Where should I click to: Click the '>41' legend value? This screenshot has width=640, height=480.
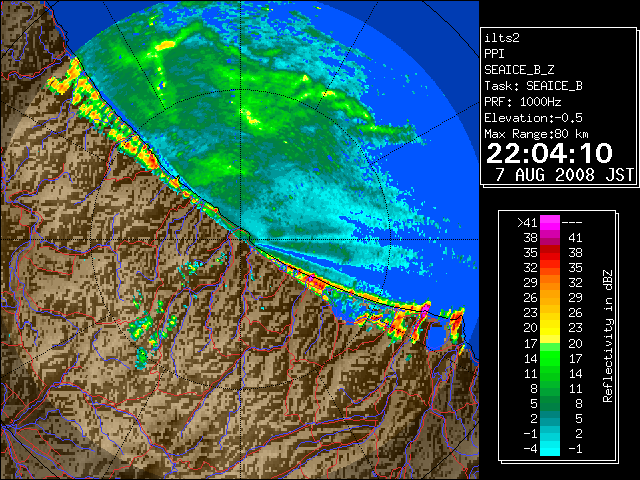click(x=527, y=222)
